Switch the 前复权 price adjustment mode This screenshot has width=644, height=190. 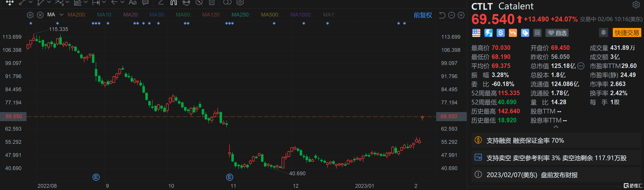pos(422,15)
